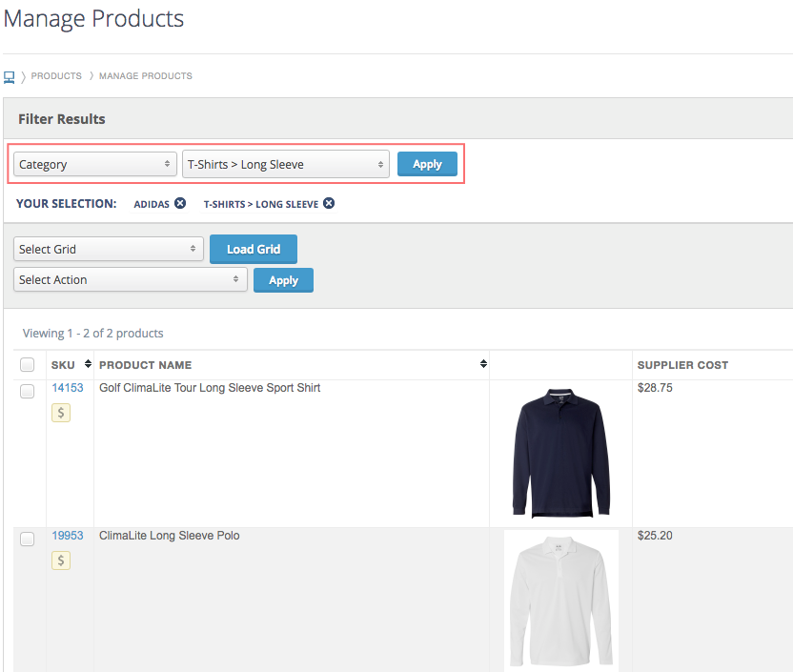Image resolution: width=793 pixels, height=672 pixels.
Task: Check the box for SKU 14153
Action: click(x=28, y=391)
